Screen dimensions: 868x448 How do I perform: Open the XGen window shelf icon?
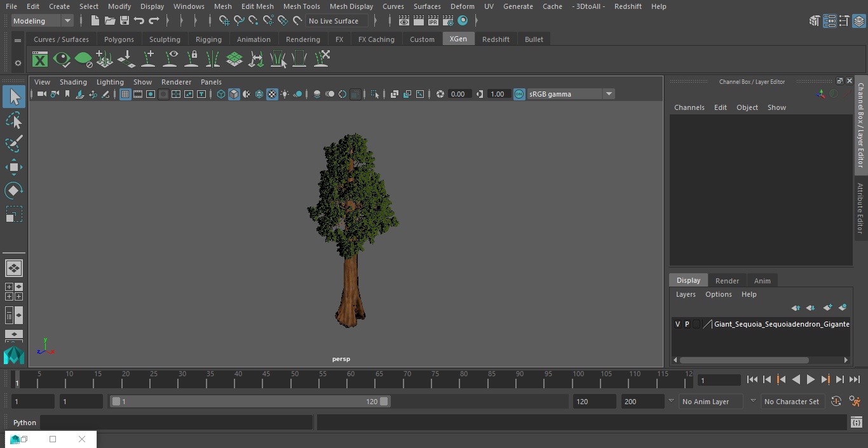click(40, 60)
